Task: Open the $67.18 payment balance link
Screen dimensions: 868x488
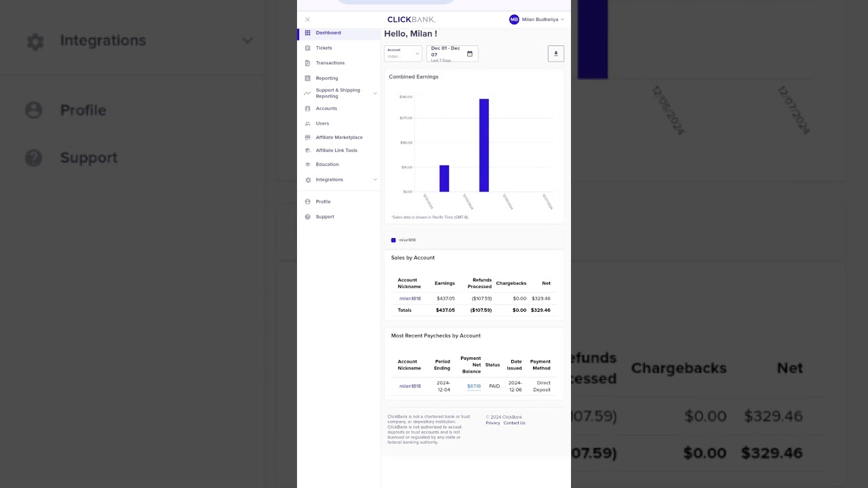Action: [473, 386]
